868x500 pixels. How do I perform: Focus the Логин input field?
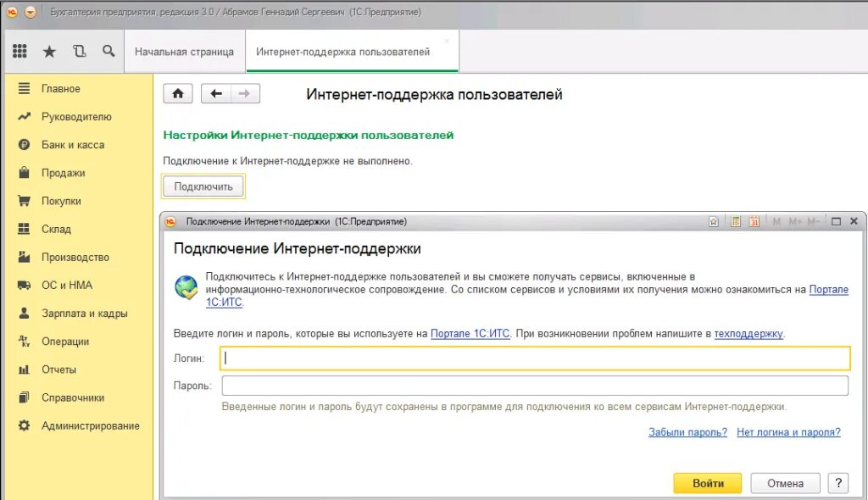click(x=535, y=358)
